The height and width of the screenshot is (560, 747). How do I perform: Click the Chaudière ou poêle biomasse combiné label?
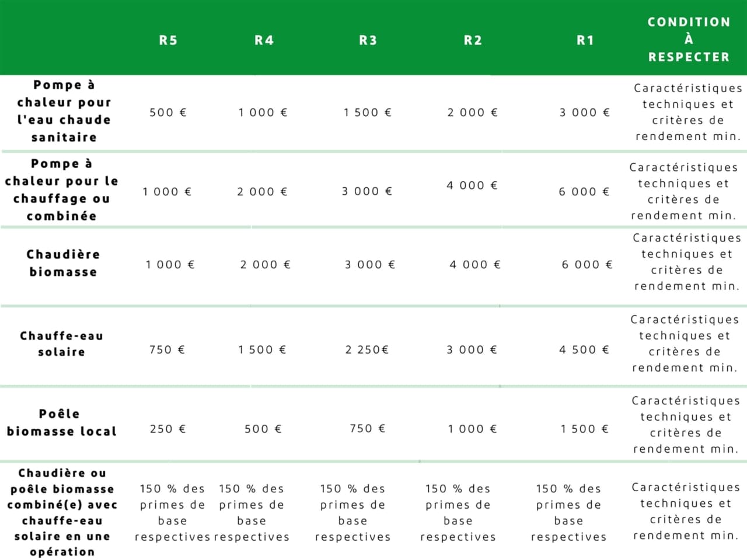click(62, 512)
